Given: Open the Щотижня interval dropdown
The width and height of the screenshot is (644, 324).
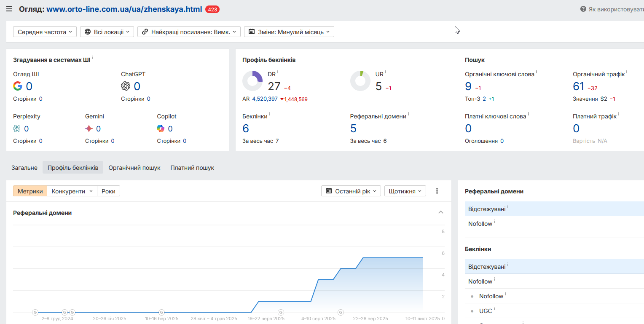Looking at the screenshot, I should click(x=405, y=191).
